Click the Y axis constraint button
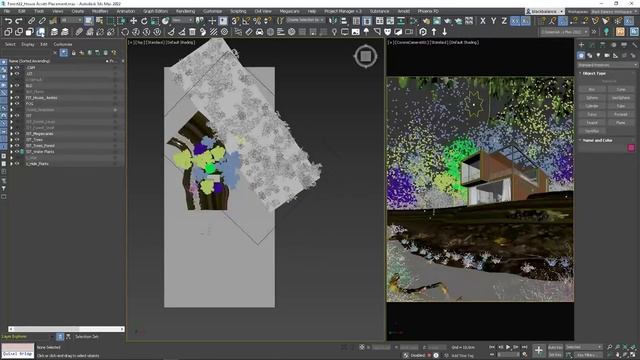640x360 pixels. (493, 20)
